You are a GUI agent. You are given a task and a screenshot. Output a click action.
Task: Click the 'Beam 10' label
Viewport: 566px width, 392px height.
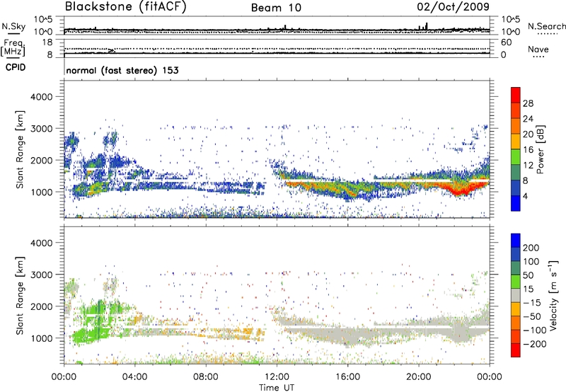[x=276, y=8]
